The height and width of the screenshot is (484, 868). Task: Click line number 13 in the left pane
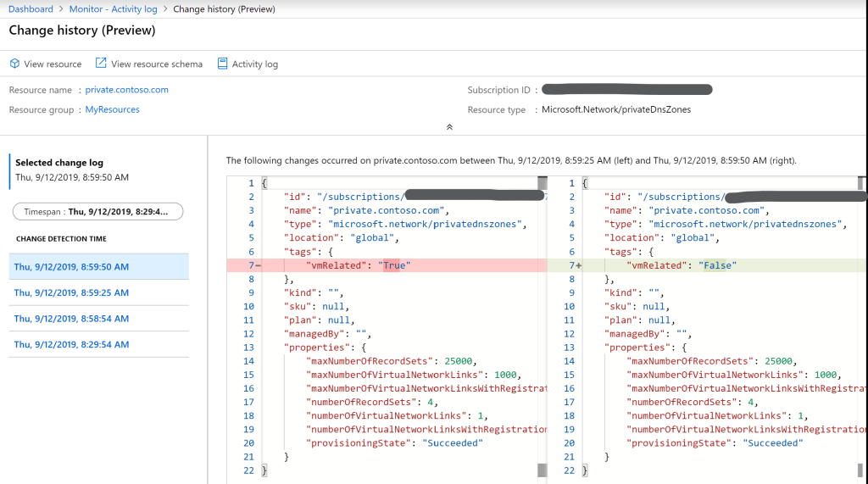tap(248, 348)
